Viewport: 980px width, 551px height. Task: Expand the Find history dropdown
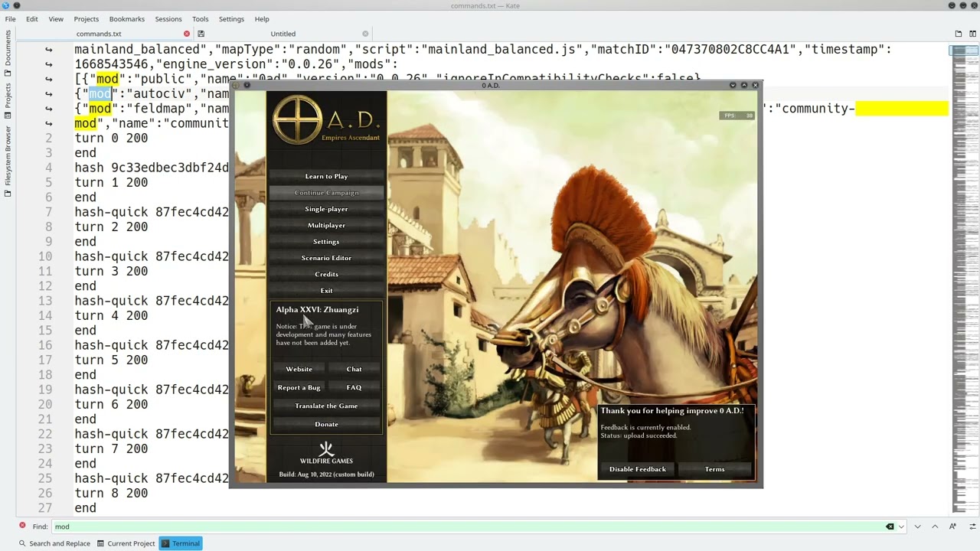(x=901, y=527)
